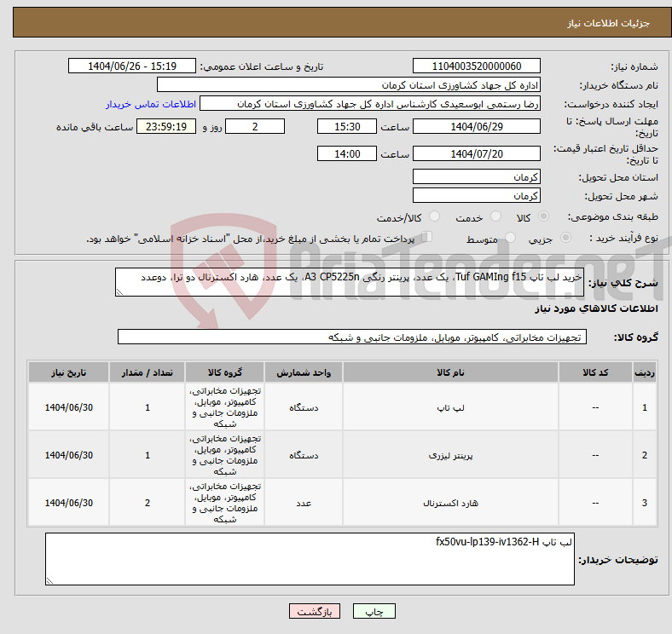Click the remaining days field showing 2
The height and width of the screenshot is (634, 672).
(255, 127)
